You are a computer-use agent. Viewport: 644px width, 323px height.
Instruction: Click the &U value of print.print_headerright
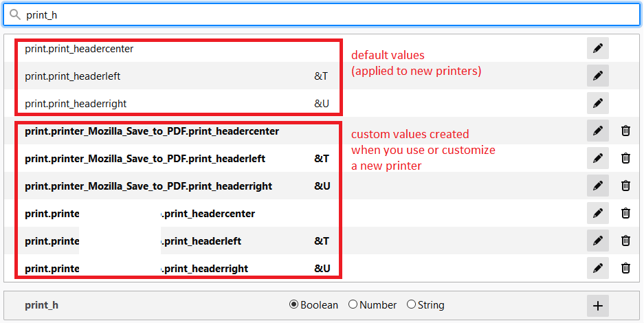(x=322, y=104)
